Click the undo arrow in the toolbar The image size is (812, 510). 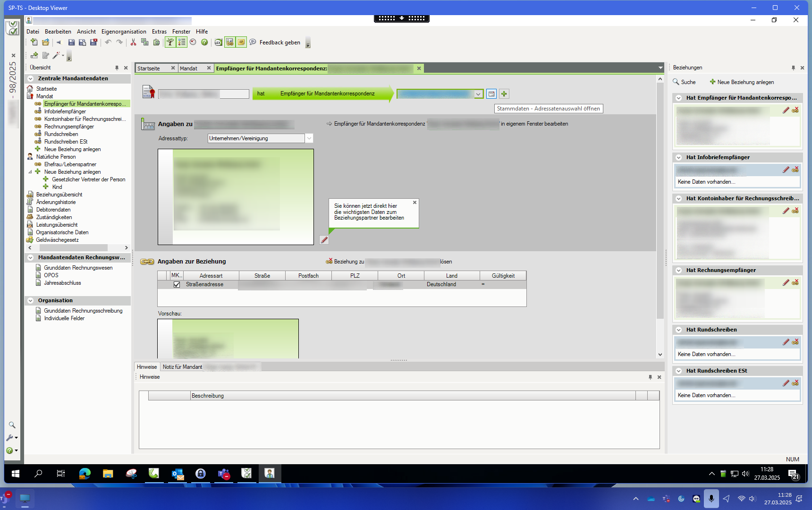tap(108, 42)
